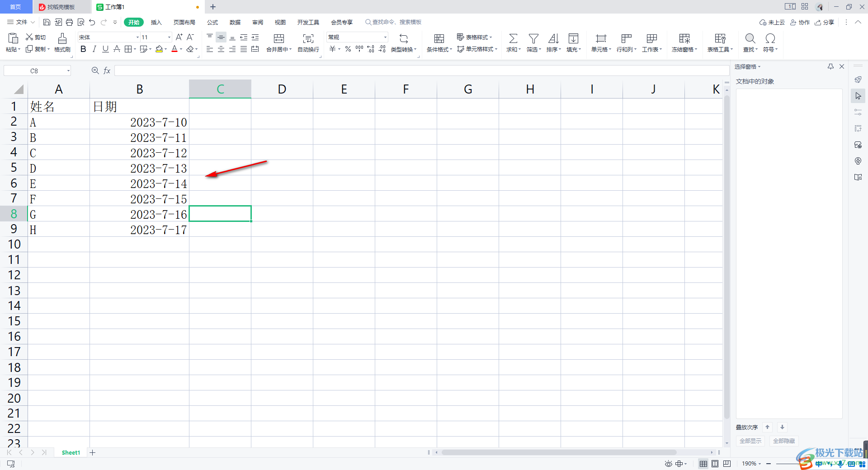Image resolution: width=868 pixels, height=470 pixels.
Task: Click the Undo arrow
Action: [92, 22]
